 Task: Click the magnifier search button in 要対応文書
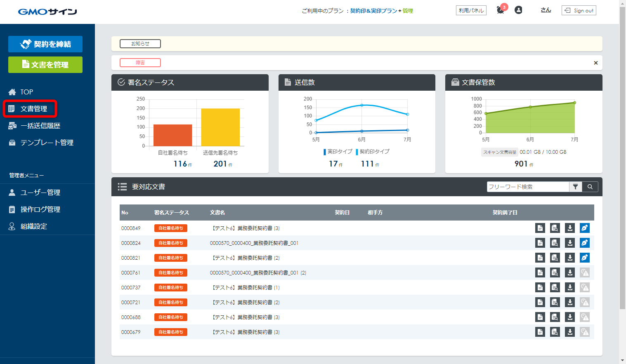click(590, 187)
